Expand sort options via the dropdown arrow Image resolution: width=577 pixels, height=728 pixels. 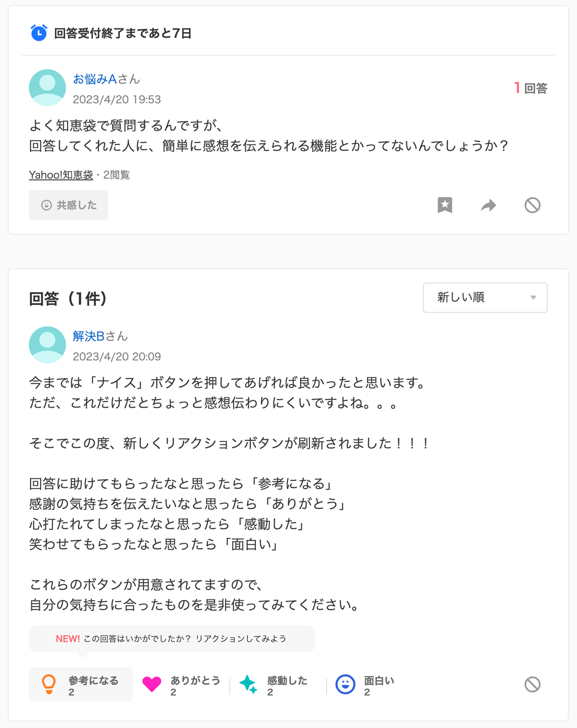pos(533,298)
